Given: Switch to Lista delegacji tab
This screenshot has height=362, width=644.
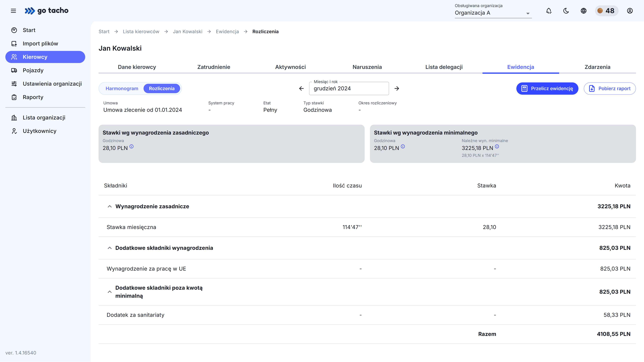Looking at the screenshot, I should (x=444, y=67).
